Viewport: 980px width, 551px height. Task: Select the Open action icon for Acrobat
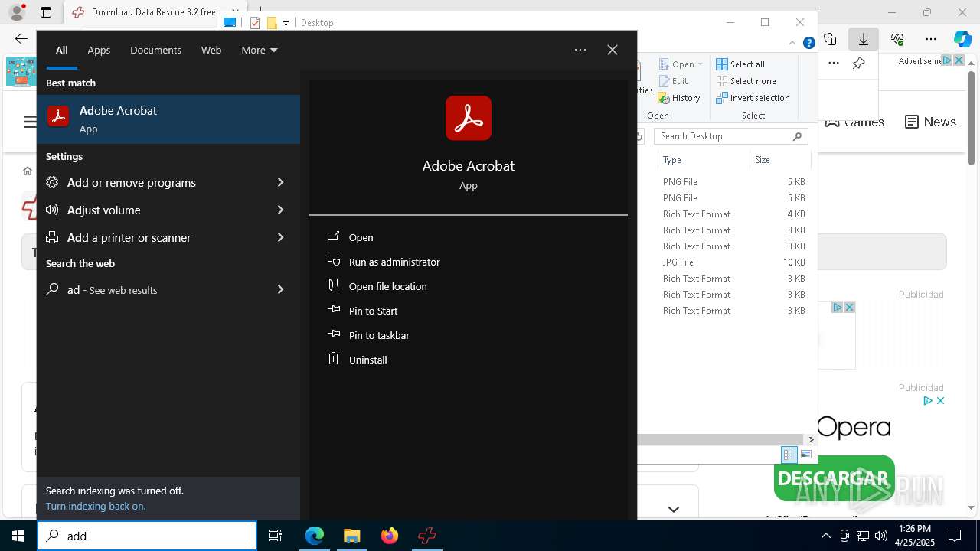point(333,236)
